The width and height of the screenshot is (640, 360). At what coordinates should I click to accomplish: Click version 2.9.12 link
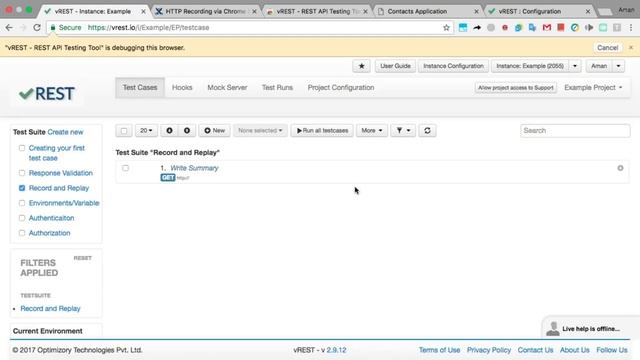tap(336, 350)
